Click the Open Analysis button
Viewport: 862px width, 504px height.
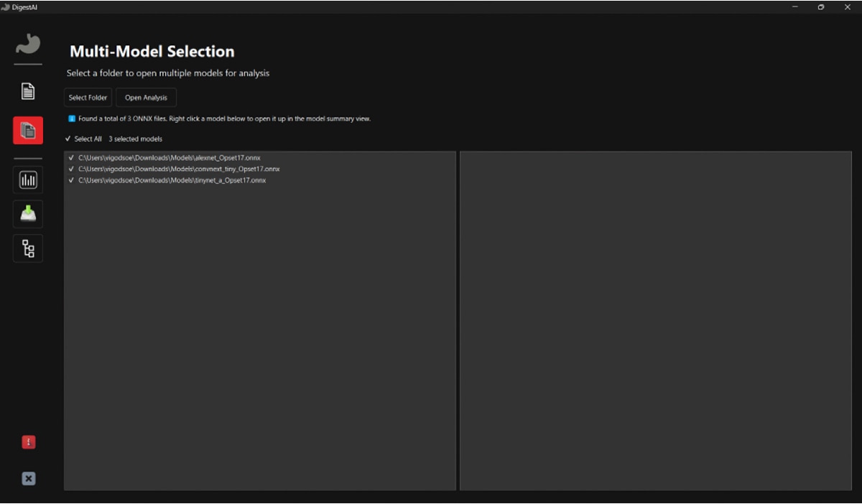point(146,98)
